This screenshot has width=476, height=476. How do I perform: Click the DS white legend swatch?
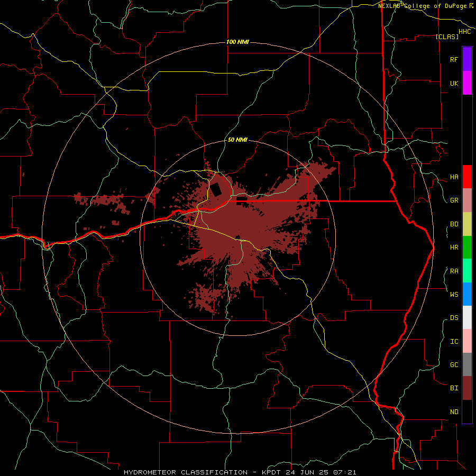467,317
